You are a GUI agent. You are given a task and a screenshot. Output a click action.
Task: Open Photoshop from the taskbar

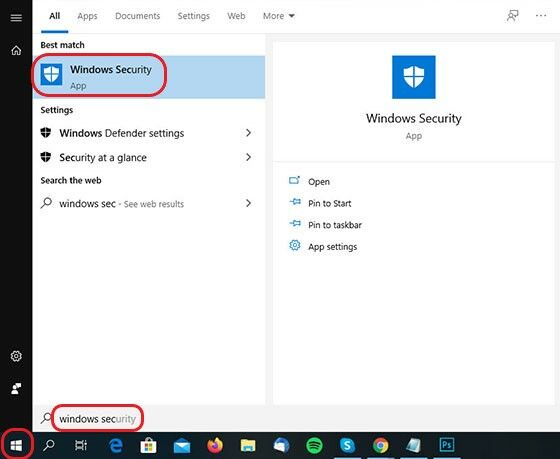click(447, 445)
